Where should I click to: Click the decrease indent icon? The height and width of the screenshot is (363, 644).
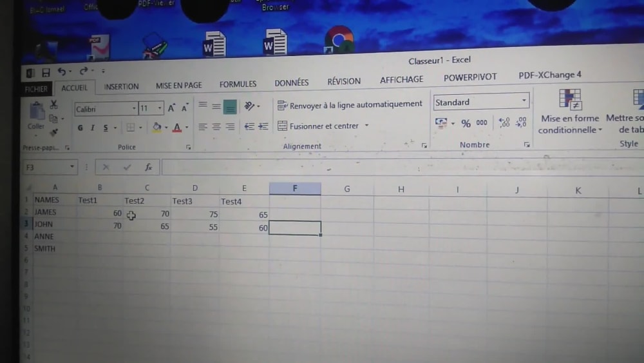point(249,126)
